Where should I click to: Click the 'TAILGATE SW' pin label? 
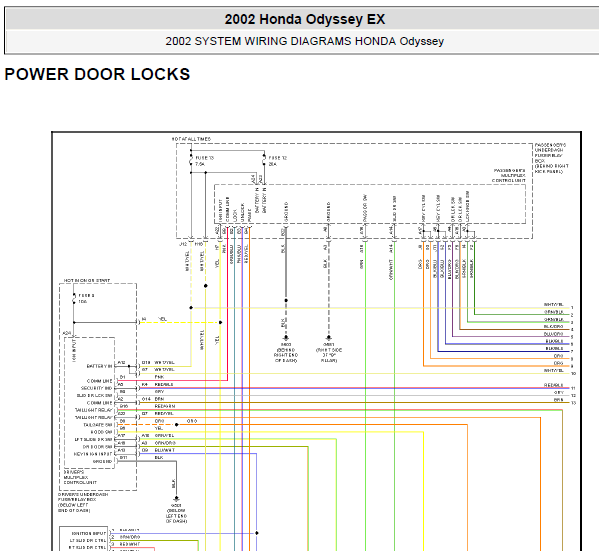tap(98, 425)
